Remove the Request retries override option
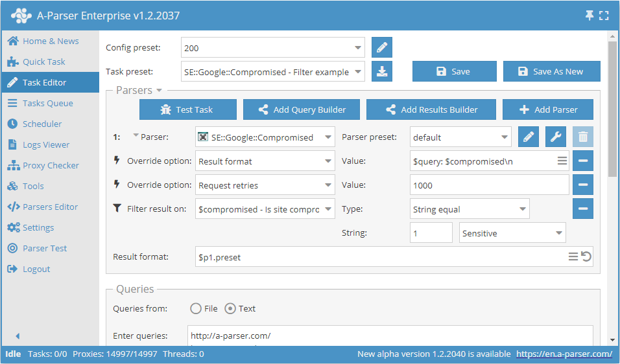 [x=582, y=185]
